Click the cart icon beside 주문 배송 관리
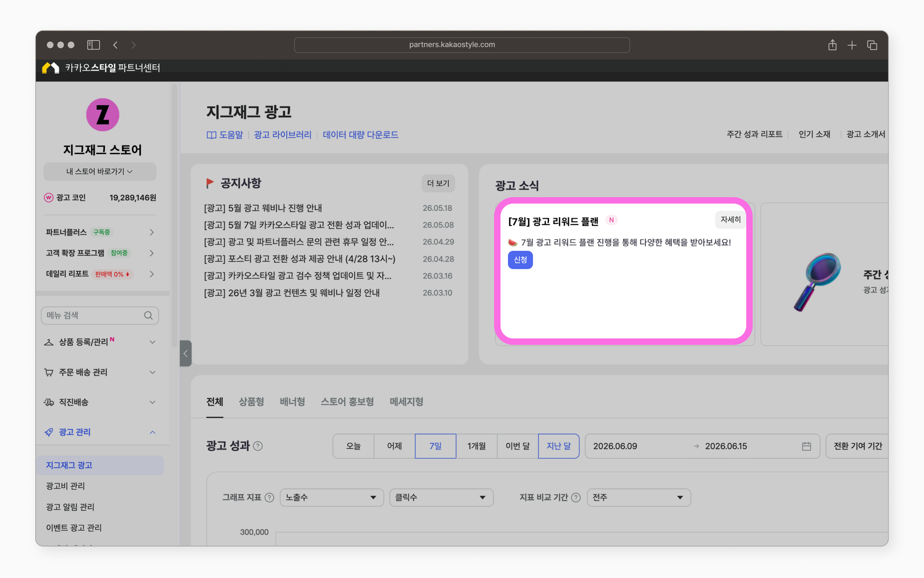 [x=49, y=372]
